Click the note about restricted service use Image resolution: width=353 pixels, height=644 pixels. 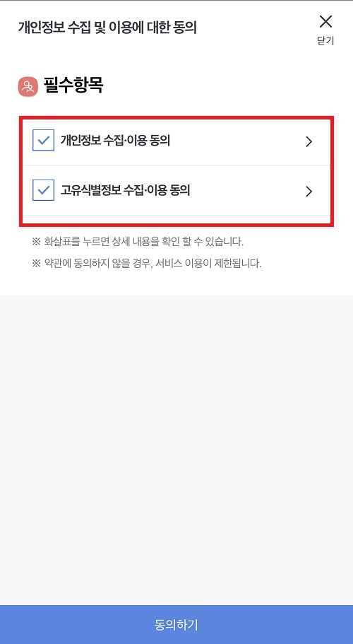click(x=146, y=263)
